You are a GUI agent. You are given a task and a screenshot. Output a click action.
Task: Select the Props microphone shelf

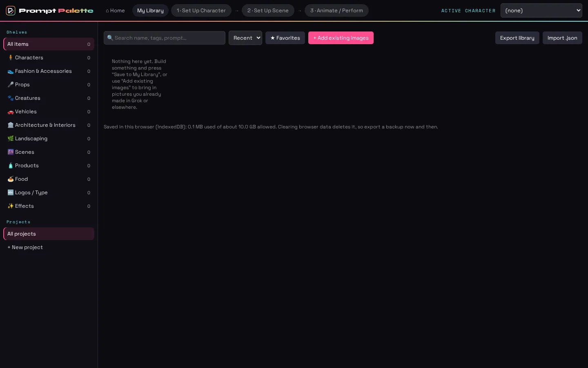pos(49,85)
